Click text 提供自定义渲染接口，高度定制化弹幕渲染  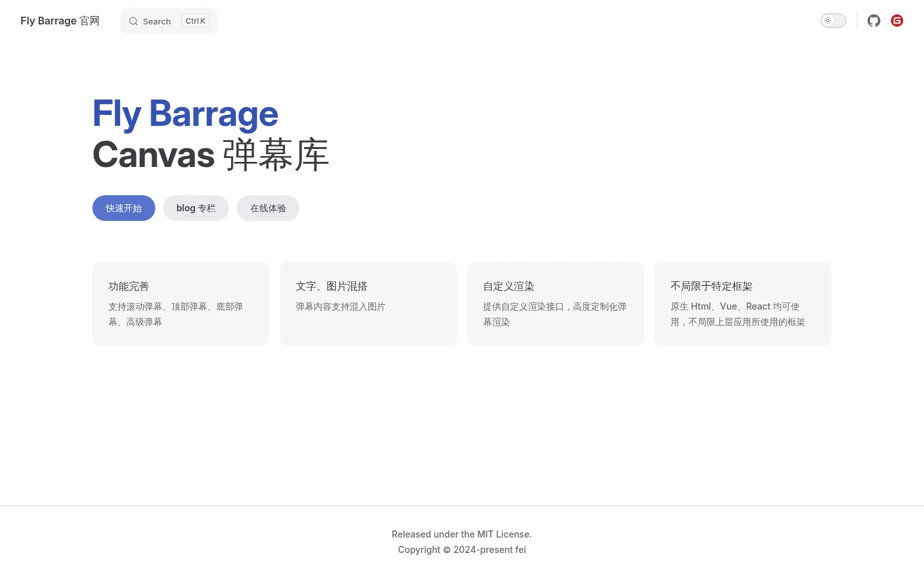[555, 314]
